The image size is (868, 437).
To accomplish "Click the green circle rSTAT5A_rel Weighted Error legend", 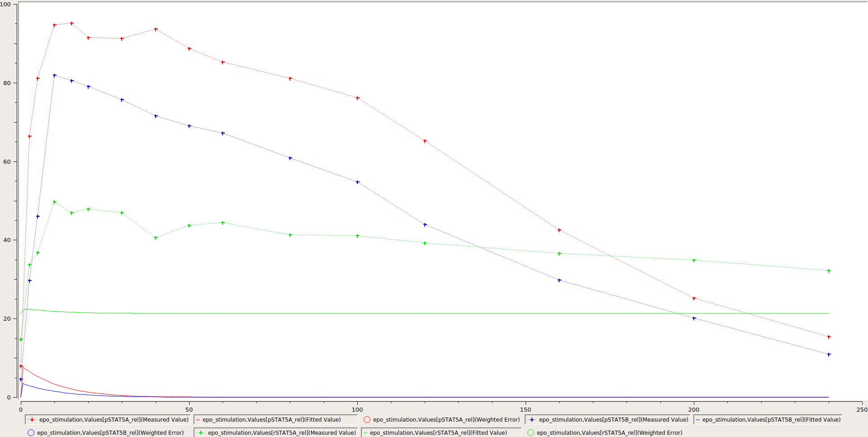I will (x=605, y=433).
